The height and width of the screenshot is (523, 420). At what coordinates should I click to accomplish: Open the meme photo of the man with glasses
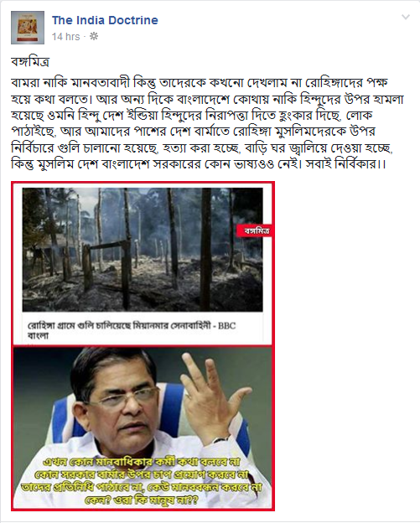point(143,428)
